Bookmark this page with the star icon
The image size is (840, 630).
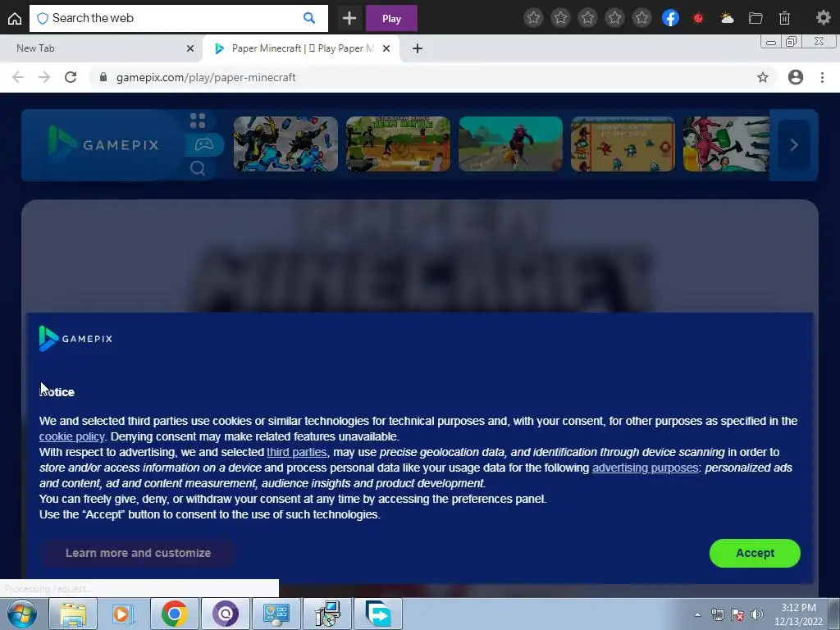(x=763, y=77)
